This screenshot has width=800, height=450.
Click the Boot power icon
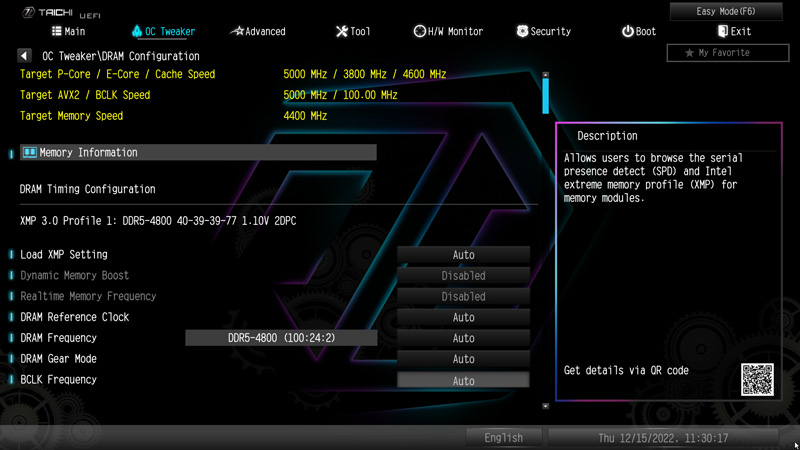(x=627, y=32)
